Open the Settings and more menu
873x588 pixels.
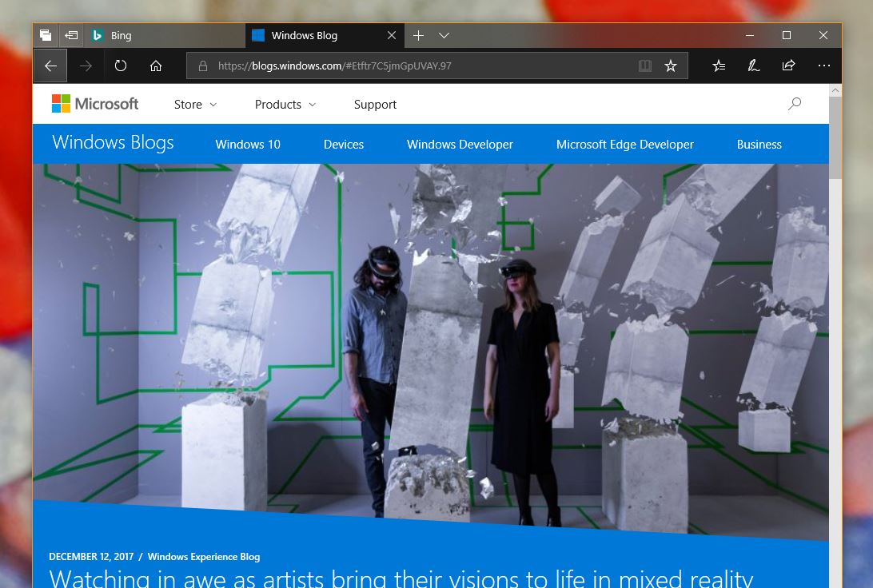coord(824,66)
